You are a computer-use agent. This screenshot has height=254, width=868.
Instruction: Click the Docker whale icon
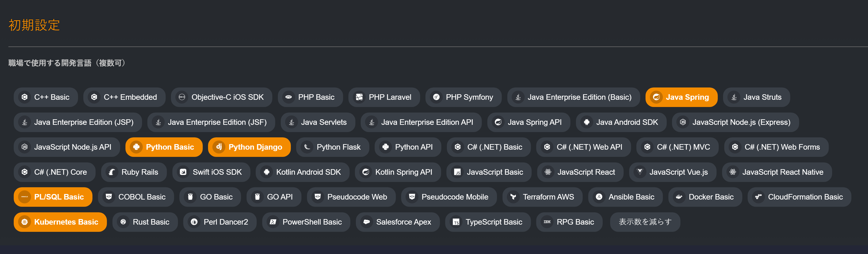click(x=679, y=197)
